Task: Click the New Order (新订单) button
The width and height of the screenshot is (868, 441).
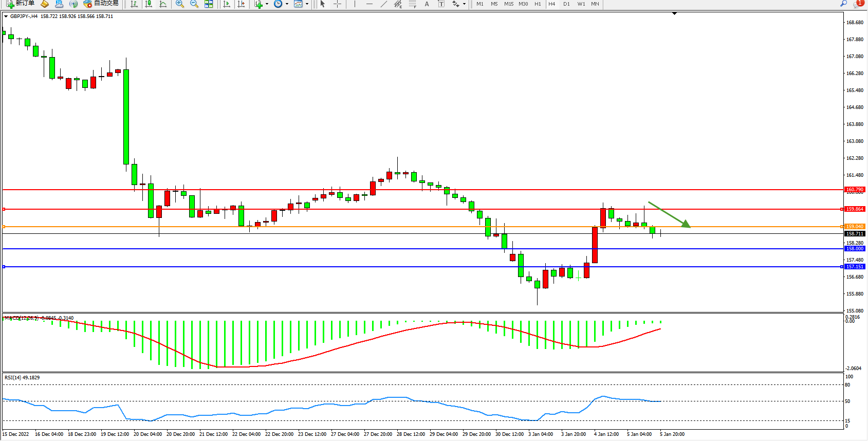Action: click(x=21, y=4)
